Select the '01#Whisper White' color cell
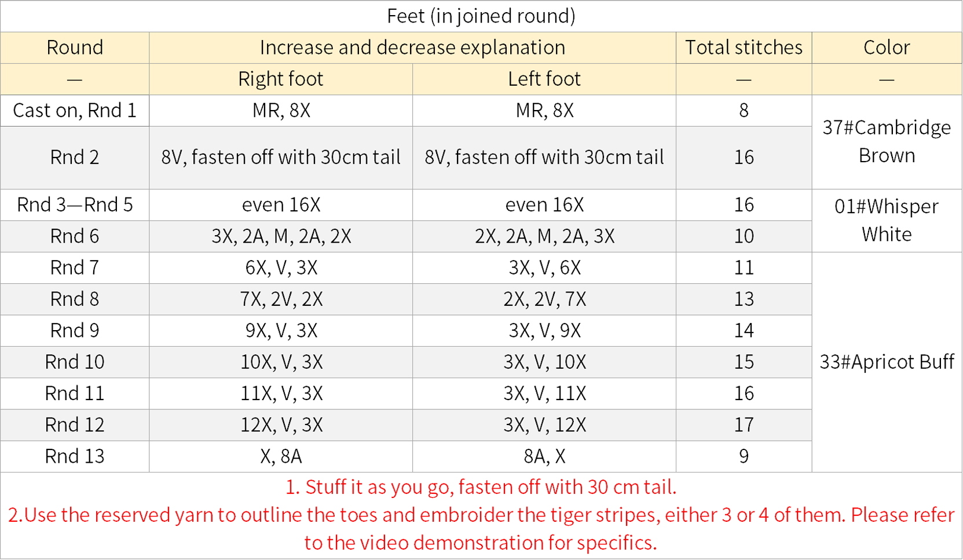 pos(887,221)
